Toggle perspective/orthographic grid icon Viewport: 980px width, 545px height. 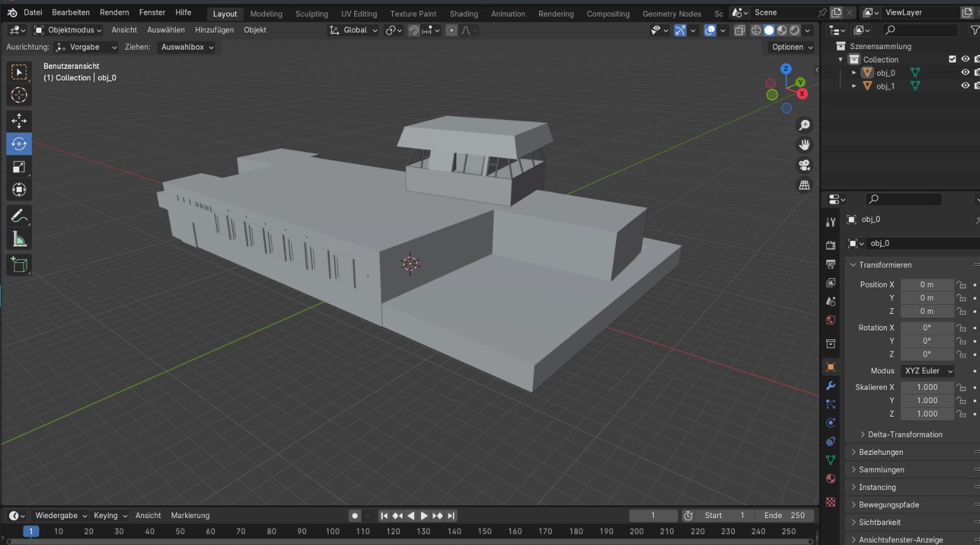tap(805, 185)
